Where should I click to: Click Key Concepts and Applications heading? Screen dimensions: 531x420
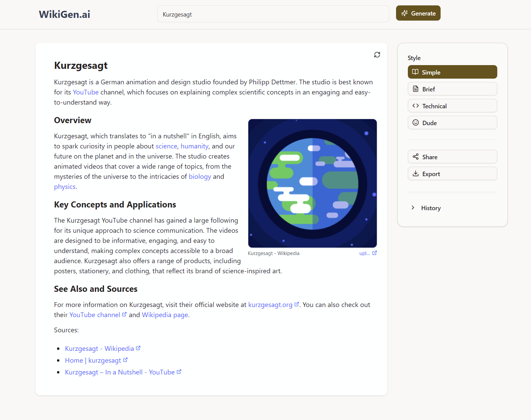(115, 205)
